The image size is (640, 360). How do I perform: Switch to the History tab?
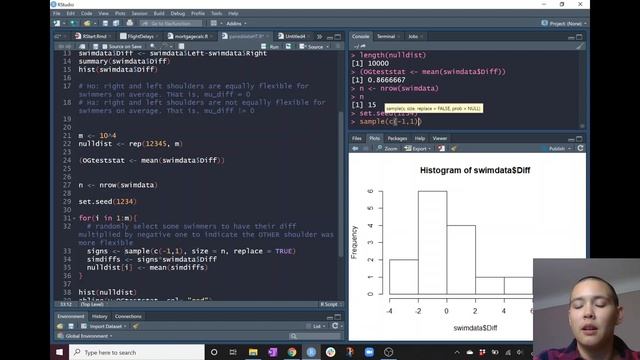point(100,316)
